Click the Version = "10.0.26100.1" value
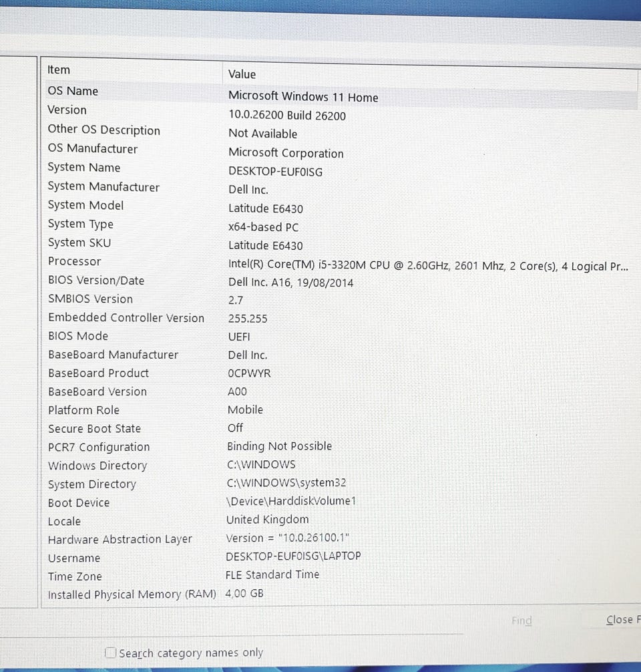This screenshot has height=672, width=641. pos(288,538)
